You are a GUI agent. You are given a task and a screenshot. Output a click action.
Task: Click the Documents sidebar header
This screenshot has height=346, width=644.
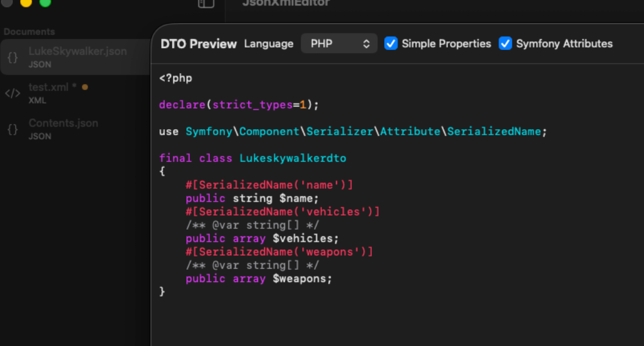[x=29, y=32]
